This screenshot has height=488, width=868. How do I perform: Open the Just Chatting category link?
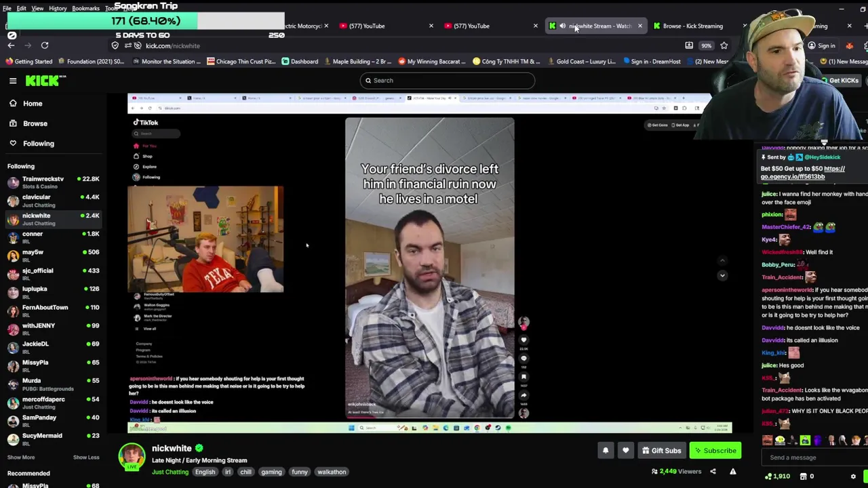point(170,472)
